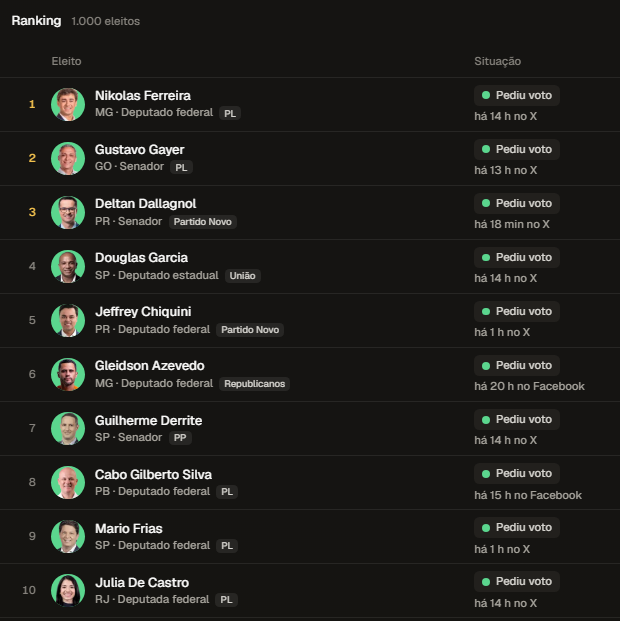
Task: Click Pediu voto badge for Mario Frias
Action: coord(517,528)
